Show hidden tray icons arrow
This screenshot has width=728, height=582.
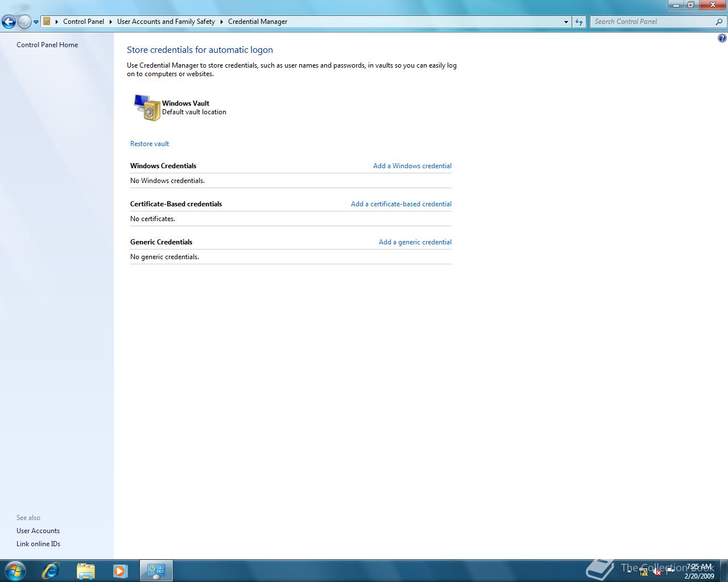pos(629,571)
